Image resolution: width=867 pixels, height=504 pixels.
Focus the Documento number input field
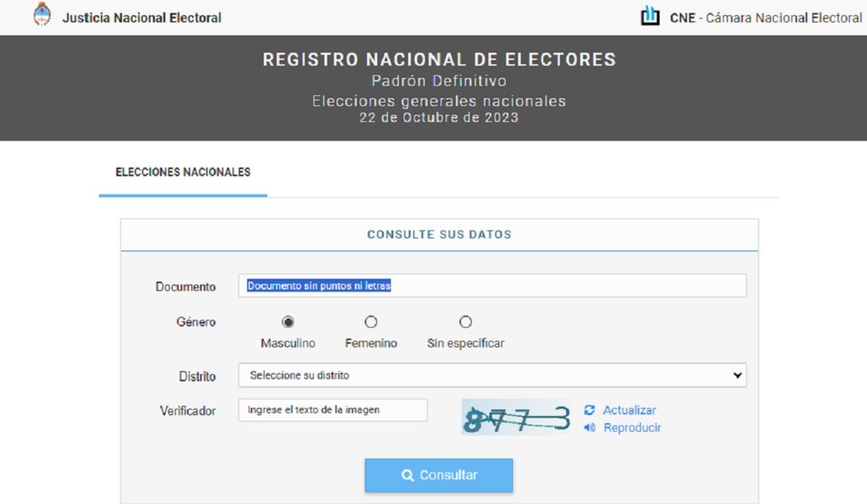click(491, 286)
